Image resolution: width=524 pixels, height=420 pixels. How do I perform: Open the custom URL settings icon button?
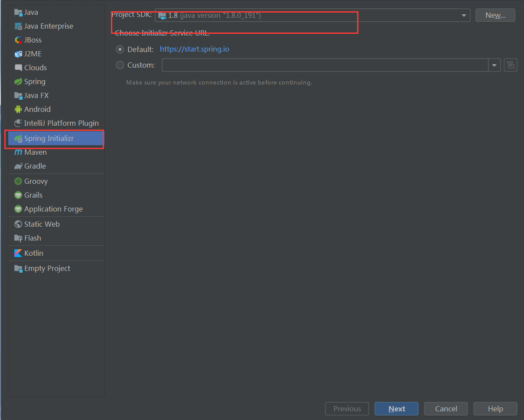tap(511, 65)
